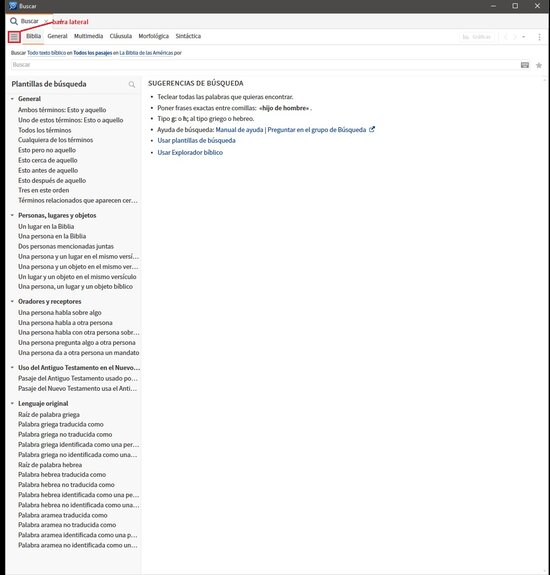Select template Esto cerca de aquello
The image size is (550, 575).
point(48,160)
